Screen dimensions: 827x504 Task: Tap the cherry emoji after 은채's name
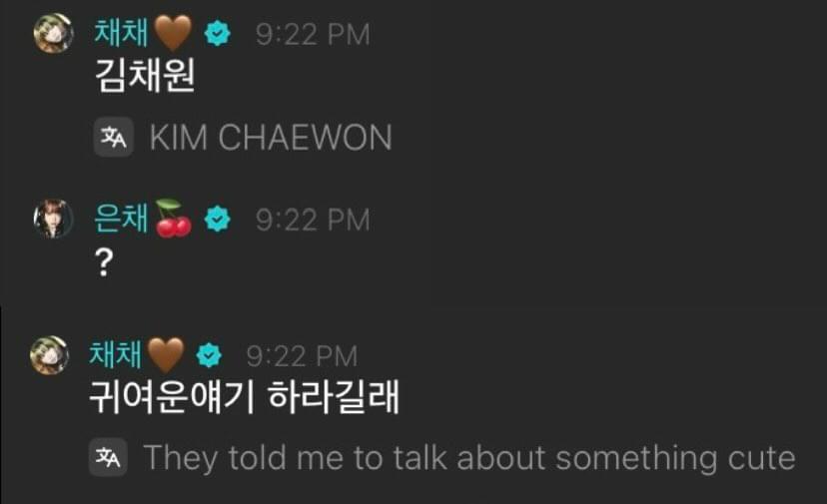click(173, 219)
